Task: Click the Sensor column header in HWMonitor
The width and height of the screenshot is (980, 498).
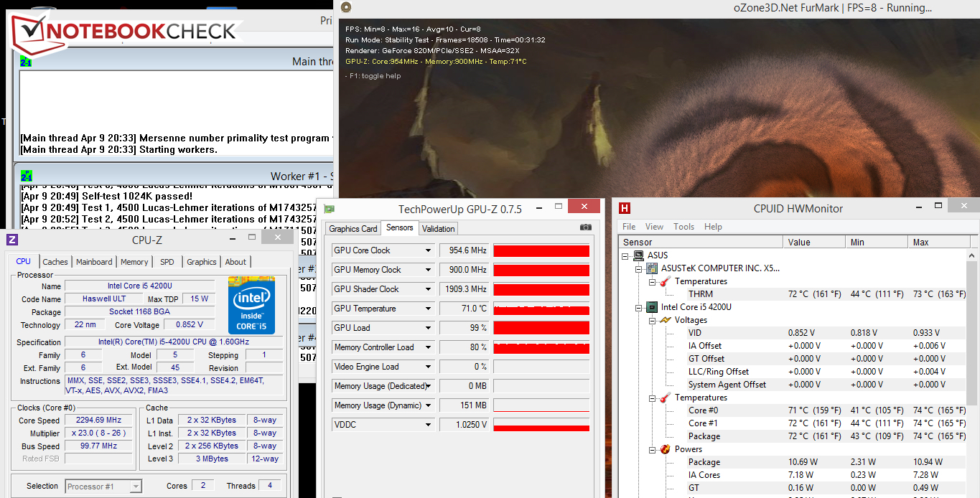Action: (x=701, y=243)
